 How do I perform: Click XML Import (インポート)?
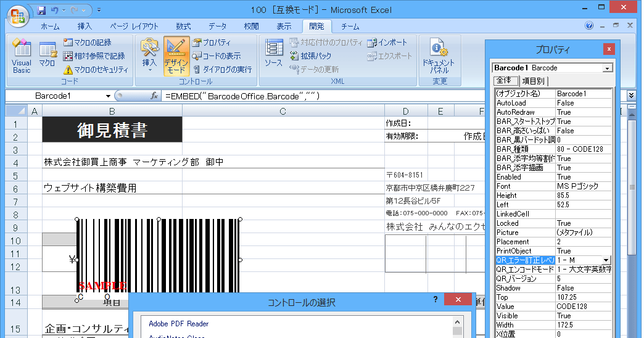click(x=387, y=43)
